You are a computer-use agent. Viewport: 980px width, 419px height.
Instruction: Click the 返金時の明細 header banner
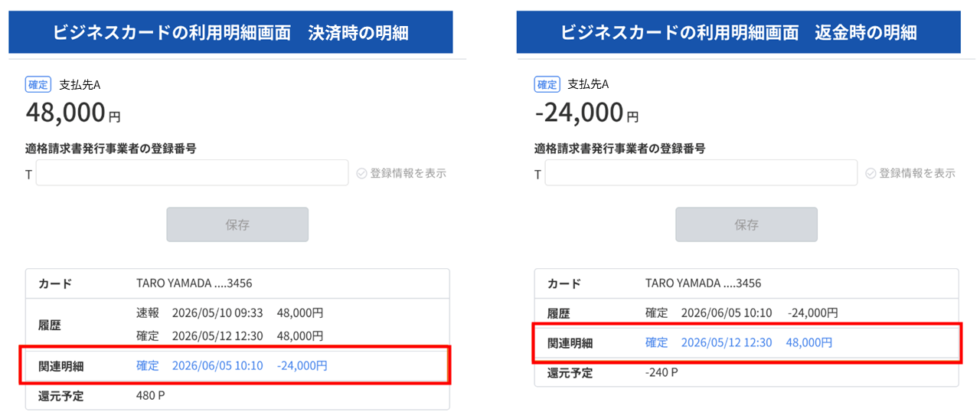tap(739, 32)
